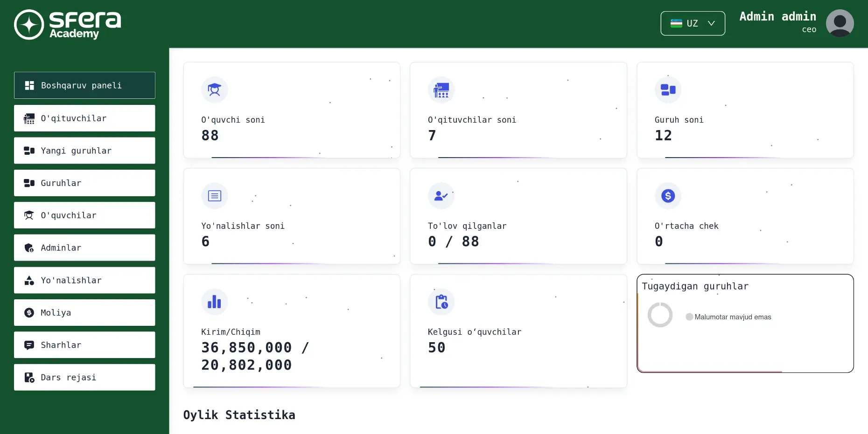Click the Boshqaruv paneli button

84,85
